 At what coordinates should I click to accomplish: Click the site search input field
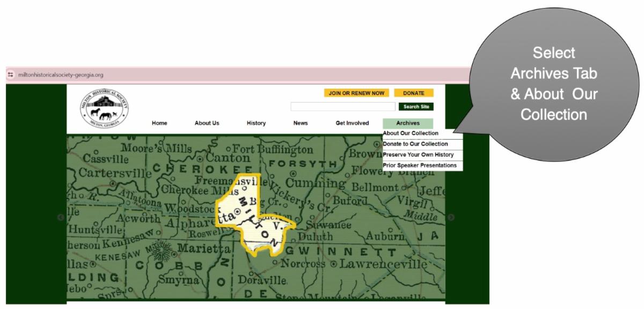pos(343,107)
